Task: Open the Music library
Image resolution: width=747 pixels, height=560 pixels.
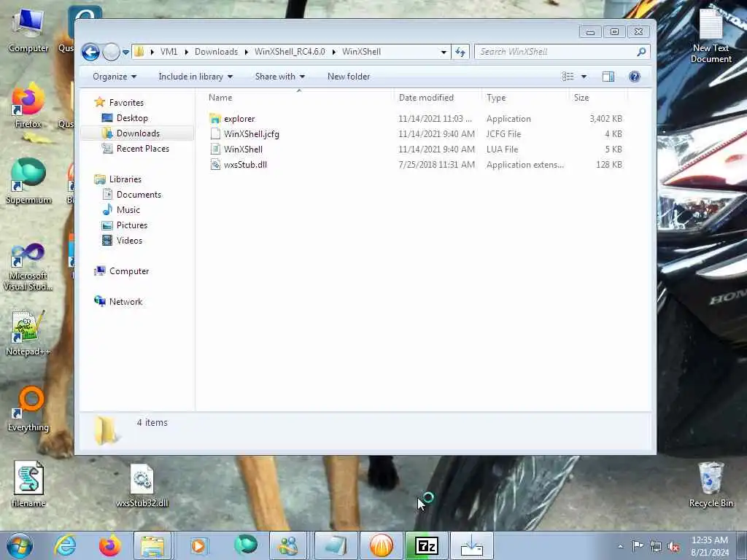Action: [x=128, y=209]
